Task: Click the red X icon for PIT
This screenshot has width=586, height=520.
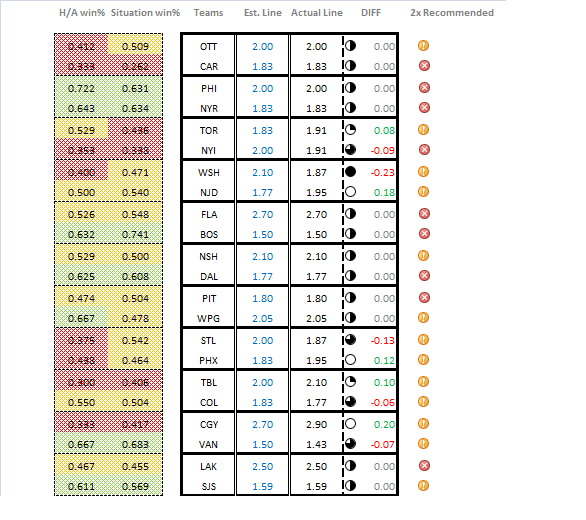Action: (x=424, y=298)
